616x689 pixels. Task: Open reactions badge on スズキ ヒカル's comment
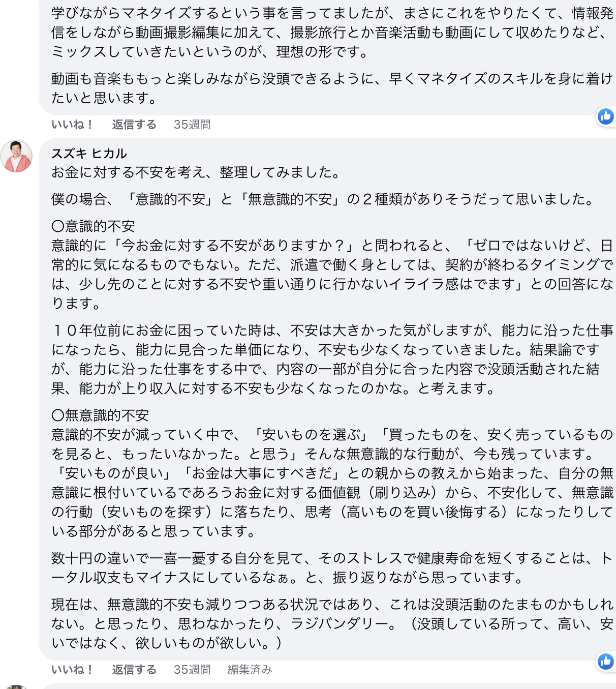point(606,662)
